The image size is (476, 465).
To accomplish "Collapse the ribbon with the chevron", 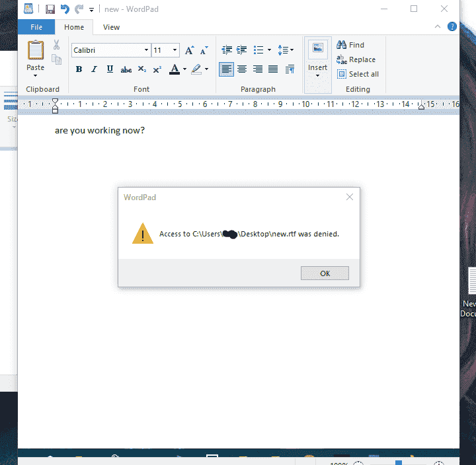I will point(438,26).
